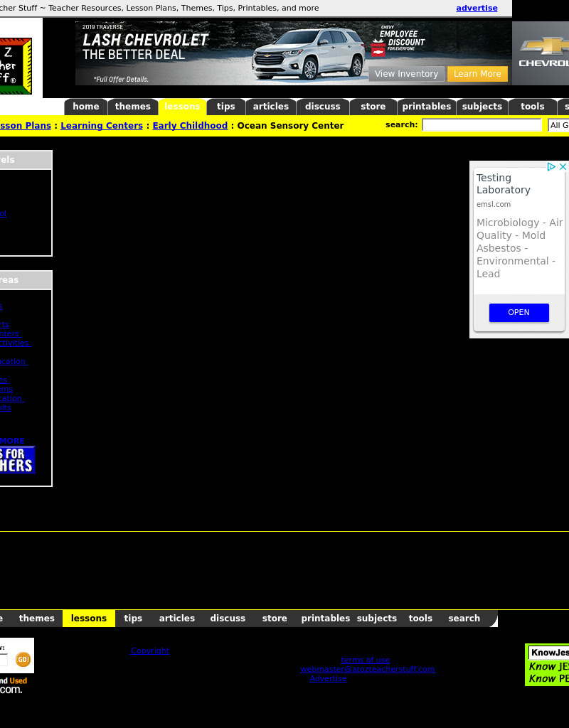Click the Chevrolet bowtie logo

[544, 46]
